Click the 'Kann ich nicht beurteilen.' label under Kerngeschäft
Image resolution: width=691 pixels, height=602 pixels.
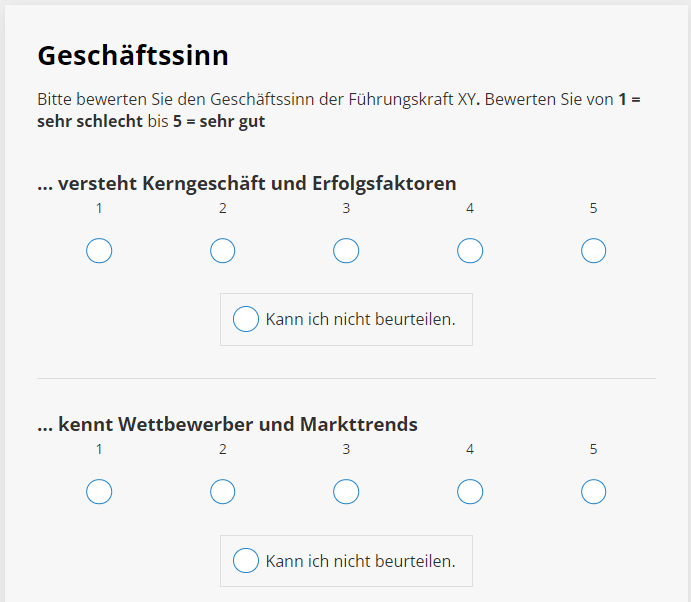pos(360,320)
